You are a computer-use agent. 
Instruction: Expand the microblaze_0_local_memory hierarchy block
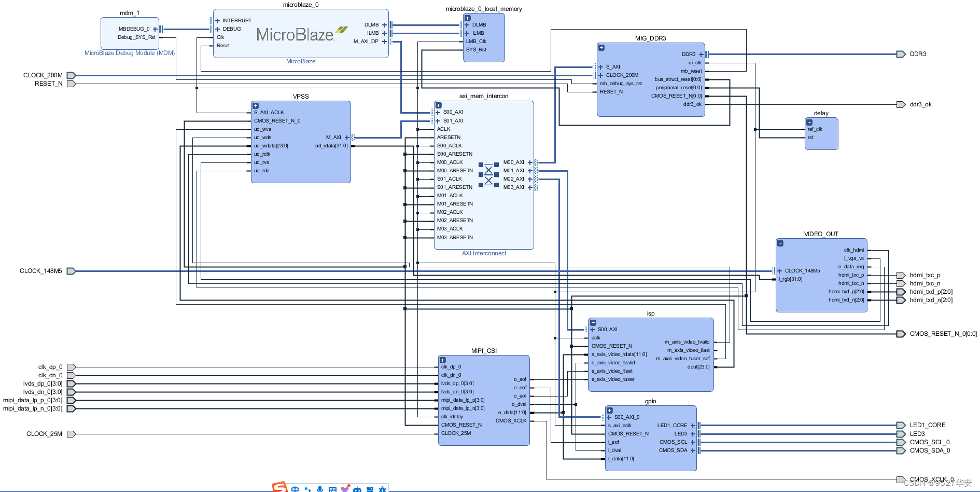coord(467,18)
